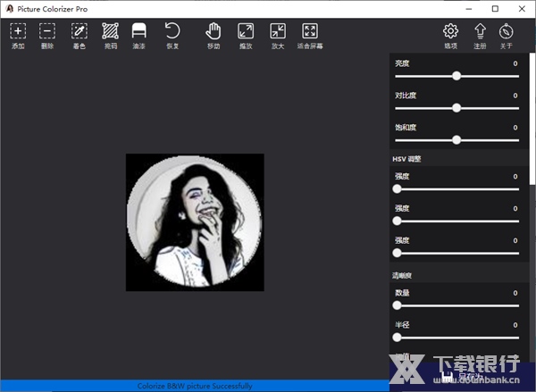The image size is (536, 392).
Task: Click the Restore (恢复) undo icon
Action: [x=172, y=32]
